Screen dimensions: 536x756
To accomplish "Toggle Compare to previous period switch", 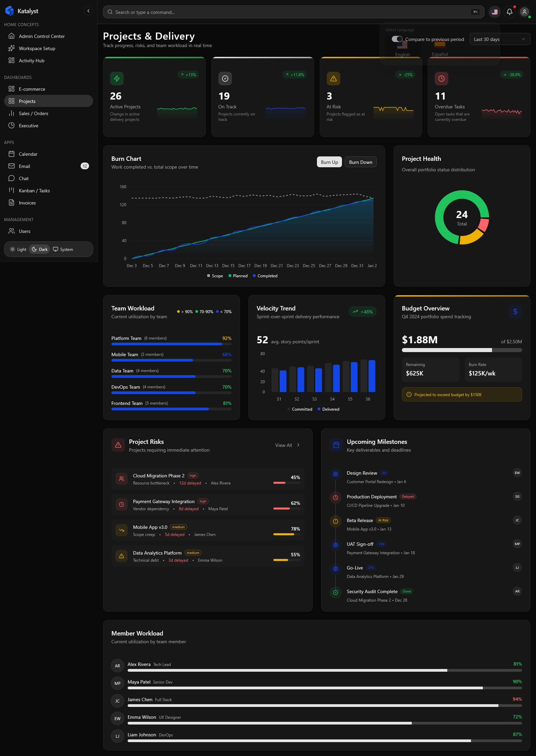I will (x=397, y=39).
